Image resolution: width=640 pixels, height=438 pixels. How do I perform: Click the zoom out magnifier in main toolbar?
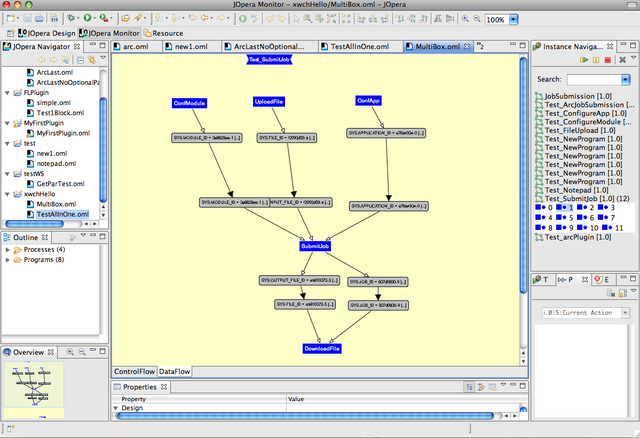[x=476, y=19]
